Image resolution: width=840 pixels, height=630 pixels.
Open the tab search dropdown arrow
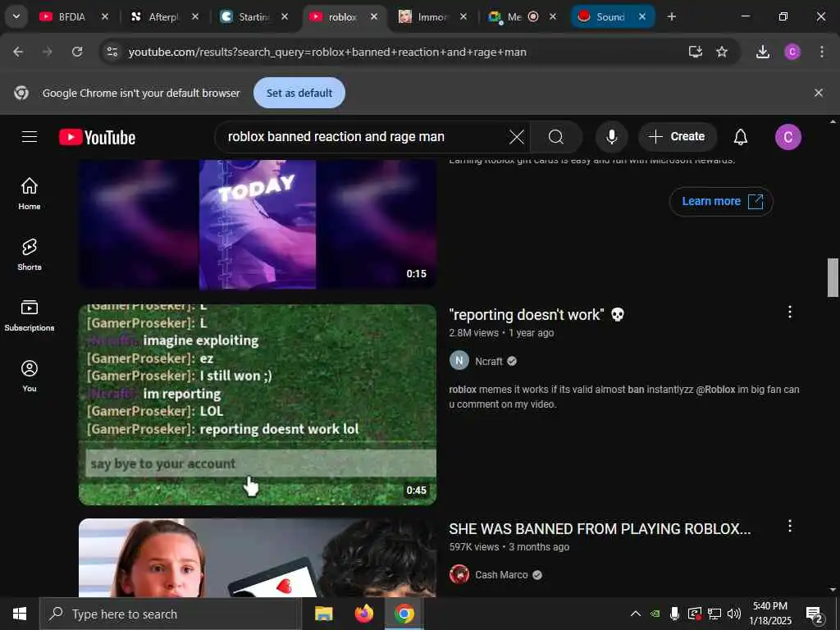click(x=16, y=16)
